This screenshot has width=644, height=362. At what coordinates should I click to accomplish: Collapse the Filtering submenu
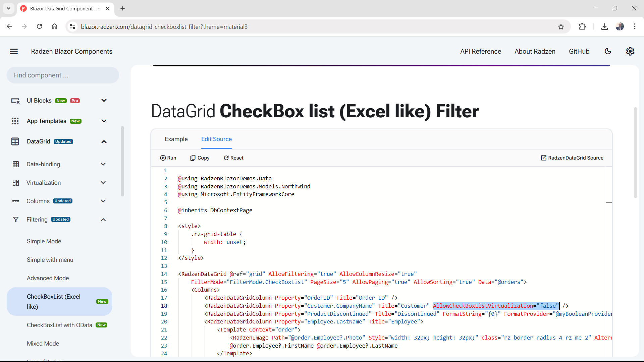coord(103,220)
